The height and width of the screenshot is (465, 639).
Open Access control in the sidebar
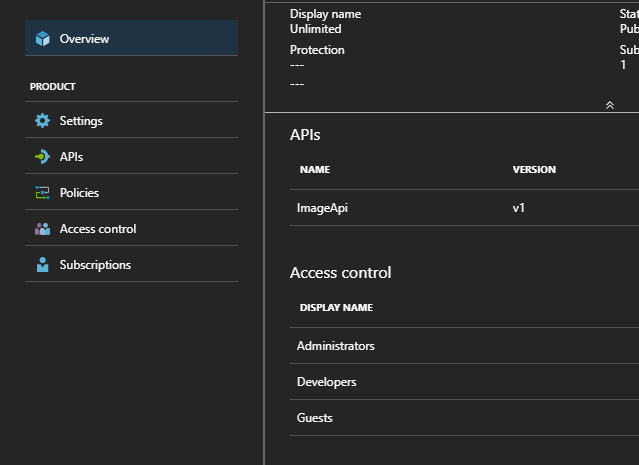coord(131,228)
